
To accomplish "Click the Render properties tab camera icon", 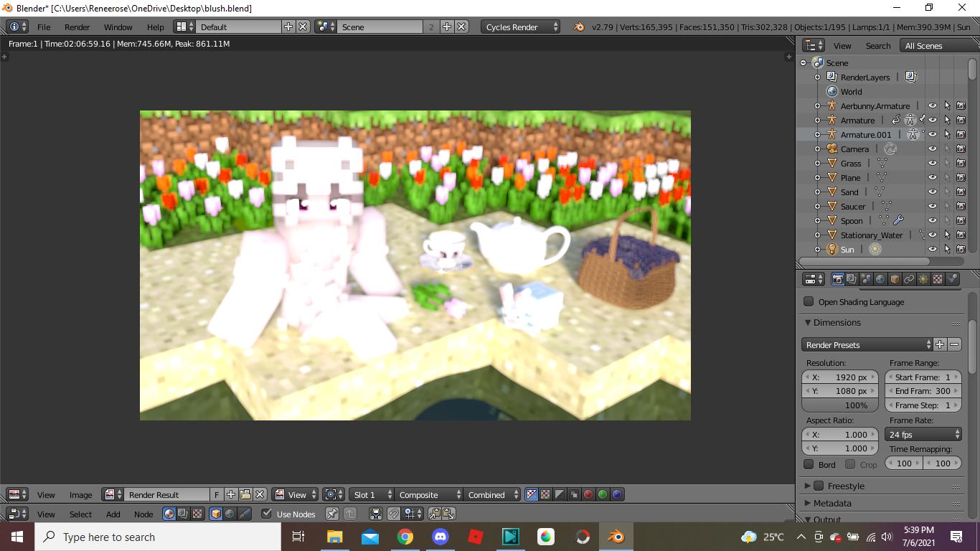I will click(837, 279).
